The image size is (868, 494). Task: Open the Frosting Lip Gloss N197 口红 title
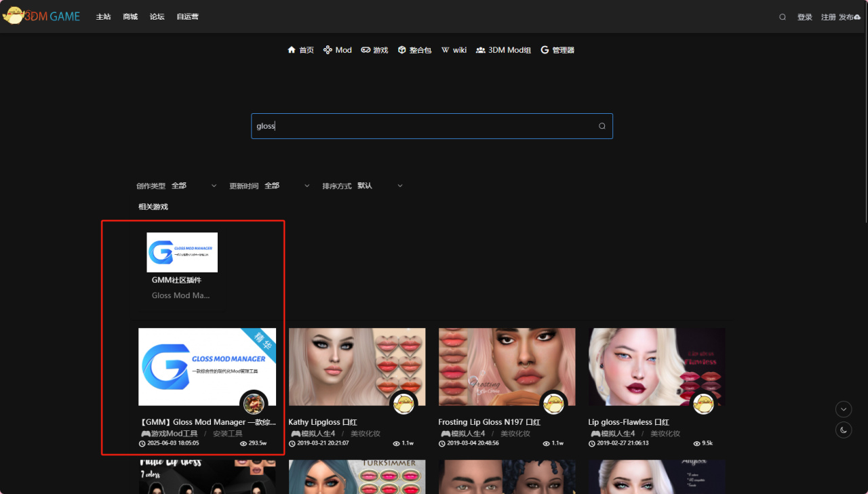[x=490, y=422]
